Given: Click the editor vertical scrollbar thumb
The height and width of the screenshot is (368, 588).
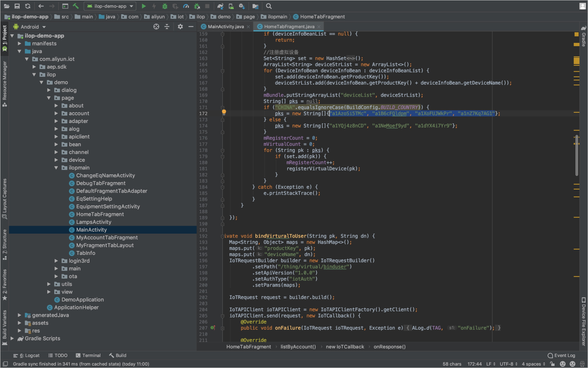Looking at the screenshot, I should (577, 156).
